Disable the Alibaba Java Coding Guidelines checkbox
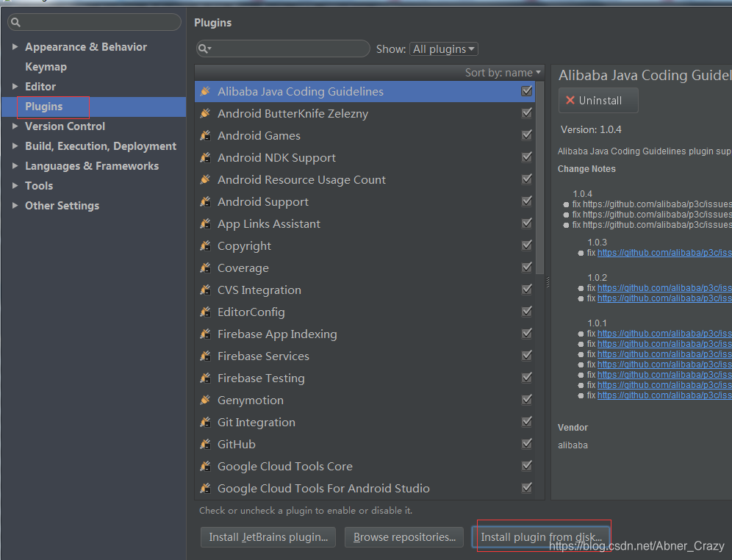Screen dimensions: 732x560 pyautogui.click(x=527, y=91)
